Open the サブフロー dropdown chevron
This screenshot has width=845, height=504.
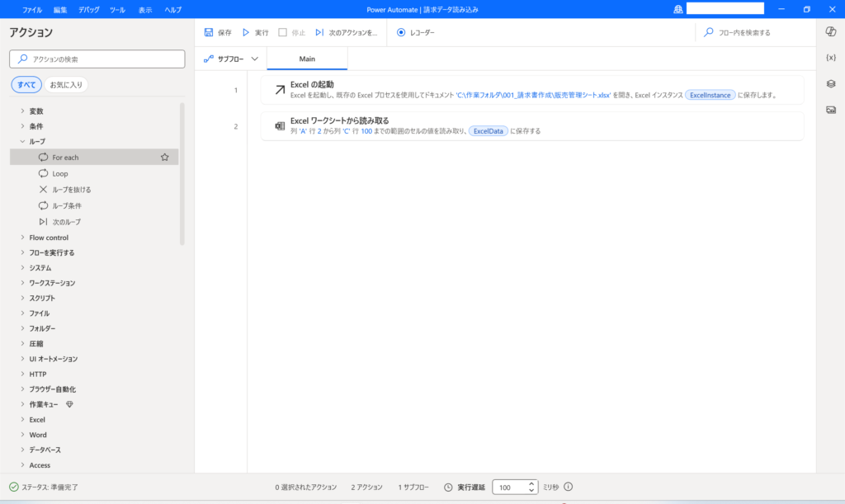click(x=255, y=59)
